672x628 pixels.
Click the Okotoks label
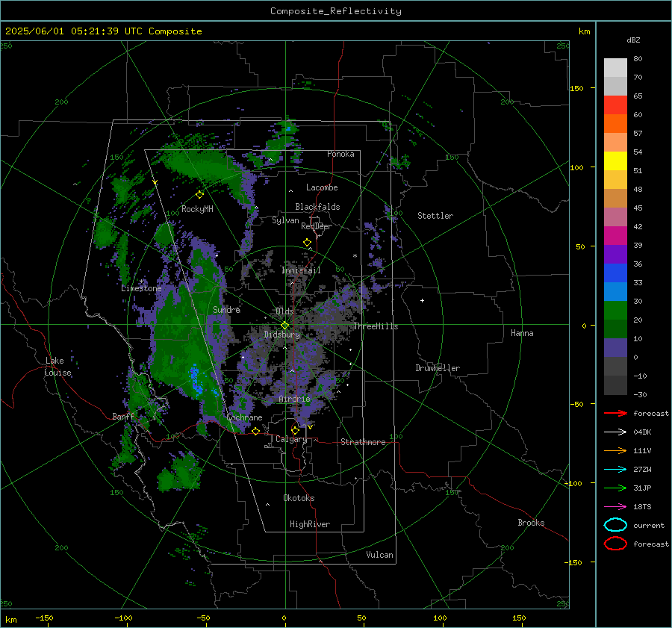click(x=299, y=498)
